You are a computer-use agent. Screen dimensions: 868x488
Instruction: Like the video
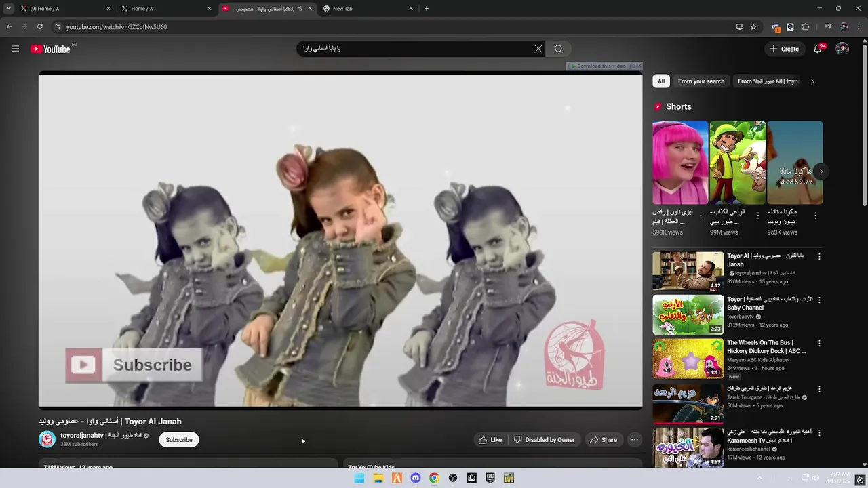[x=490, y=440]
